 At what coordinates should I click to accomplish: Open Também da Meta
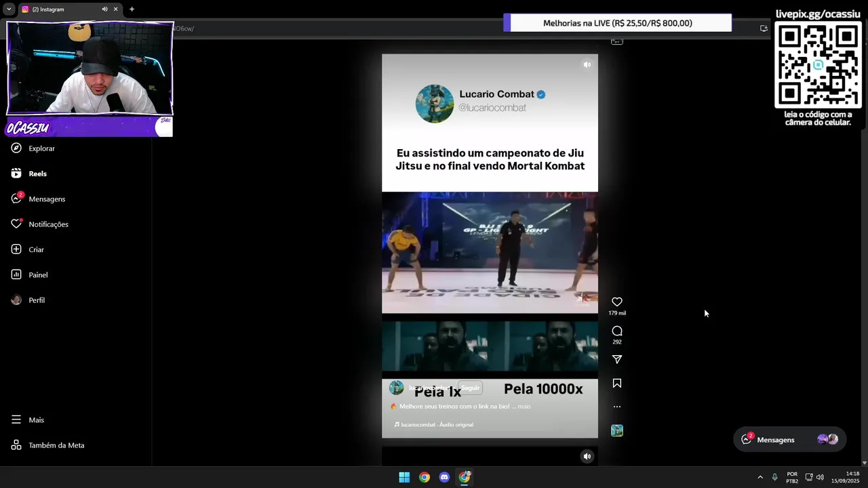47,445
